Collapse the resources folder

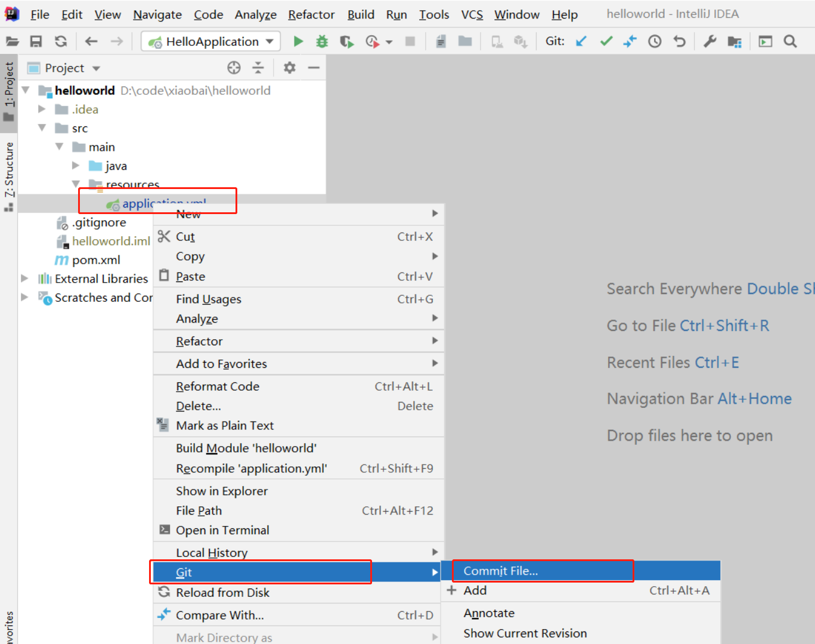[76, 184]
